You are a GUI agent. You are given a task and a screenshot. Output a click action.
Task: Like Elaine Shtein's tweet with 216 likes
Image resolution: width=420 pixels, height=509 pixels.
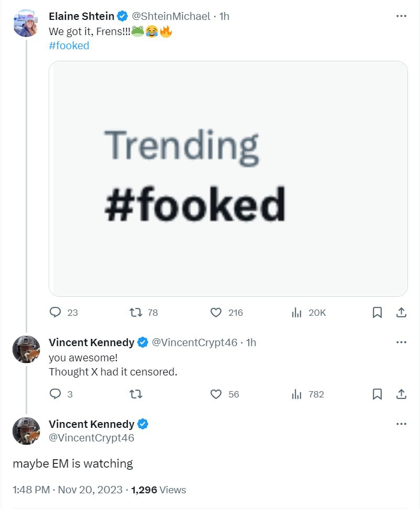(216, 313)
